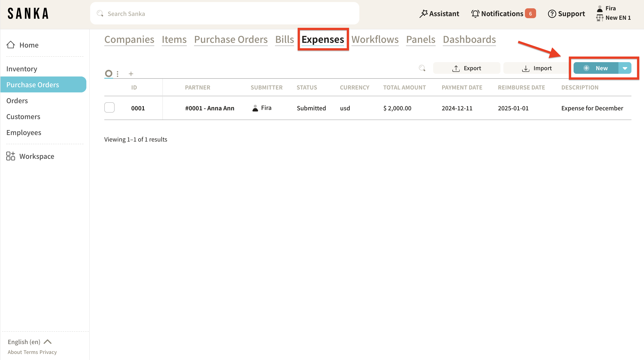The width and height of the screenshot is (644, 360).
Task: Open the Fira user profile menu
Action: click(610, 8)
